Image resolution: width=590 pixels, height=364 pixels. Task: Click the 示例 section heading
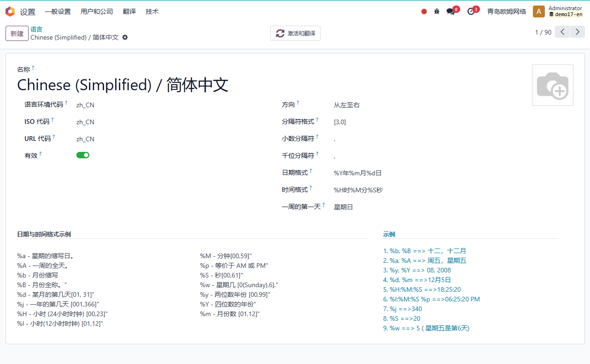pos(389,234)
